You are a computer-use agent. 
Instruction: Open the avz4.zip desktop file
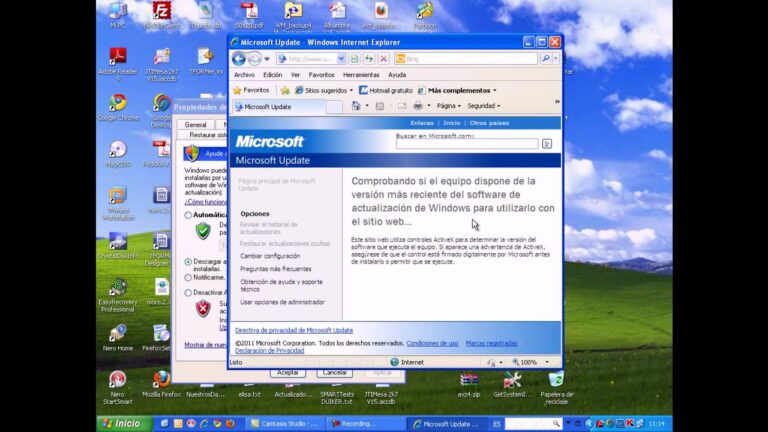tap(469, 384)
